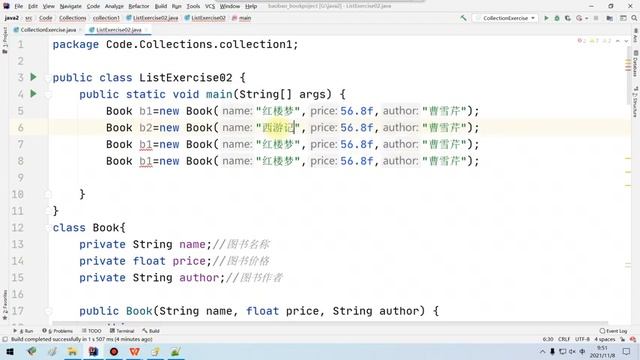Image resolution: width=640 pixels, height=360 pixels.
Task: Run with coverage toolbar icon
Action: pyautogui.click(x=568, y=18)
